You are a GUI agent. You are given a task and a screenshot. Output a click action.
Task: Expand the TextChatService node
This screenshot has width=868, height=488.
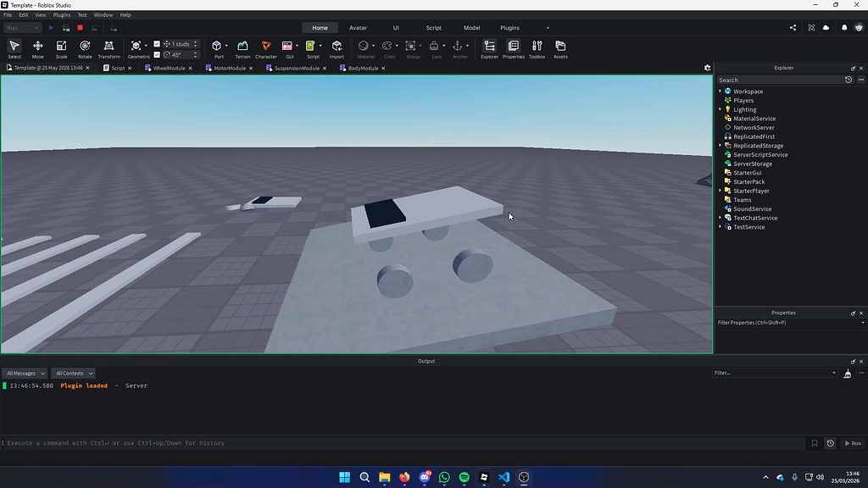[721, 218]
